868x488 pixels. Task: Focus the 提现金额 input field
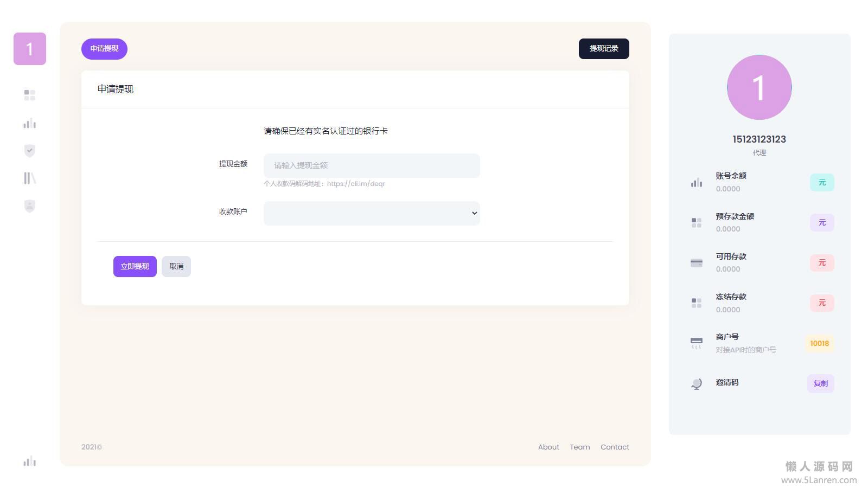[372, 165]
